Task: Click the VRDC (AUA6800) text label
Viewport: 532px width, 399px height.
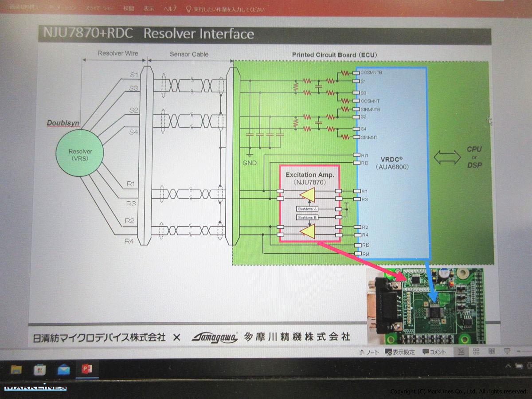Action: (392, 163)
